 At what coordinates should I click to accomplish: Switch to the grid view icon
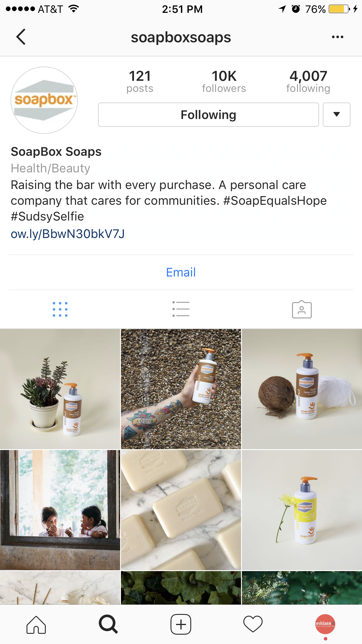pyautogui.click(x=60, y=309)
